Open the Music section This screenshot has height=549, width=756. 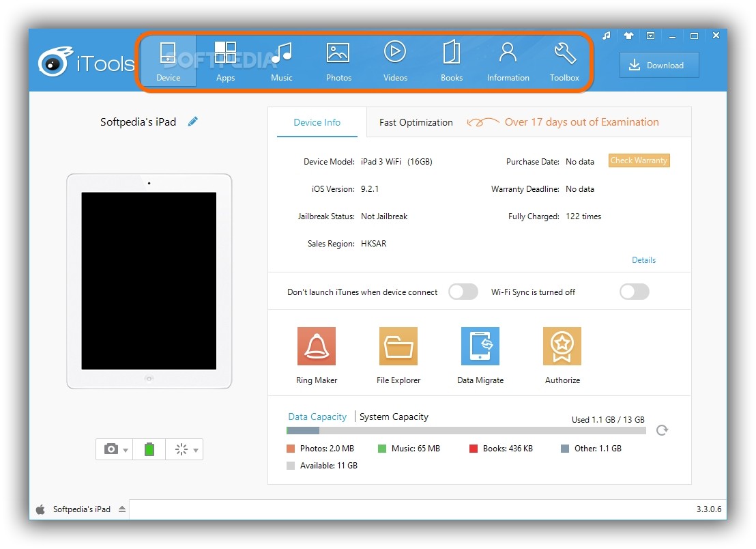pyautogui.click(x=282, y=61)
